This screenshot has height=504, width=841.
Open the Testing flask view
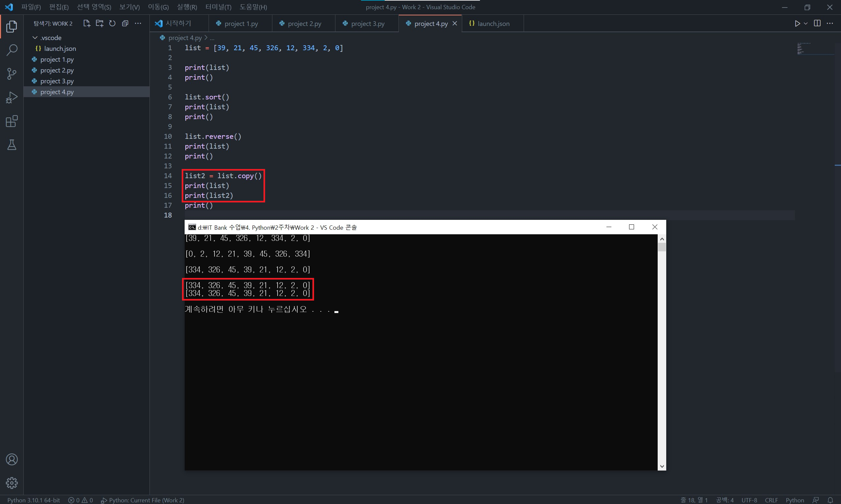(11, 145)
